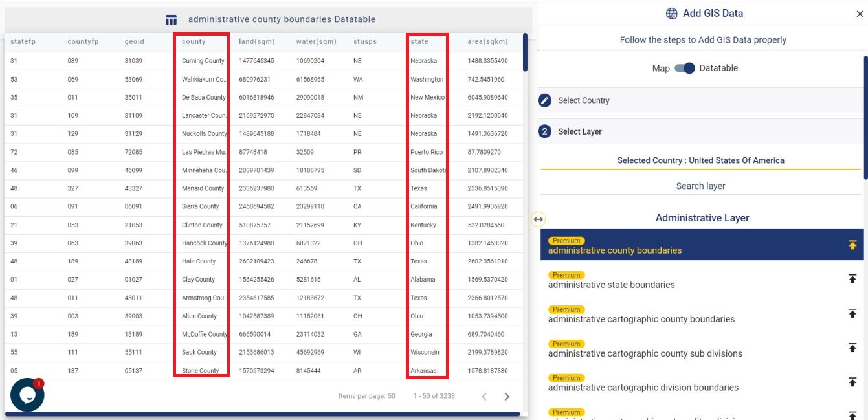The width and height of the screenshot is (868, 420).
Task: Click the export icon for administrative cartographic division boundaries
Action: click(852, 382)
